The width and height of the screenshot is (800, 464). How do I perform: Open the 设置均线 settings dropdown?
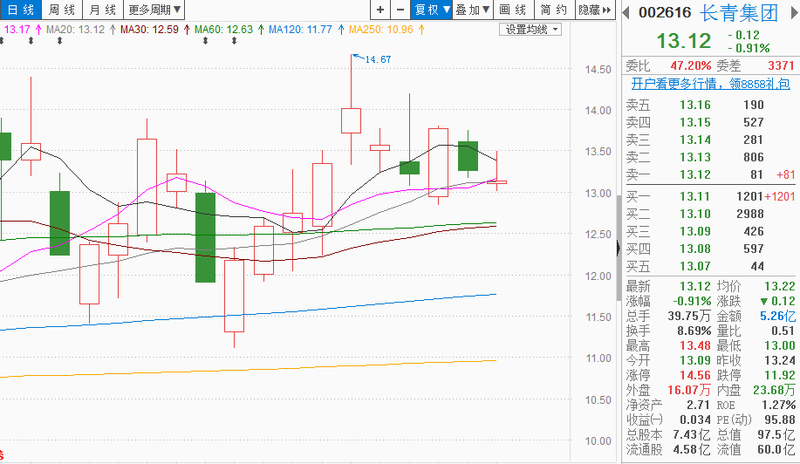click(531, 29)
